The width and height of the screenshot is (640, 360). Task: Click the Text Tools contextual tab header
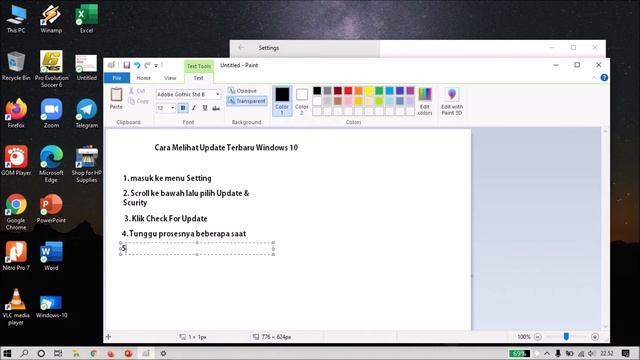[199, 66]
